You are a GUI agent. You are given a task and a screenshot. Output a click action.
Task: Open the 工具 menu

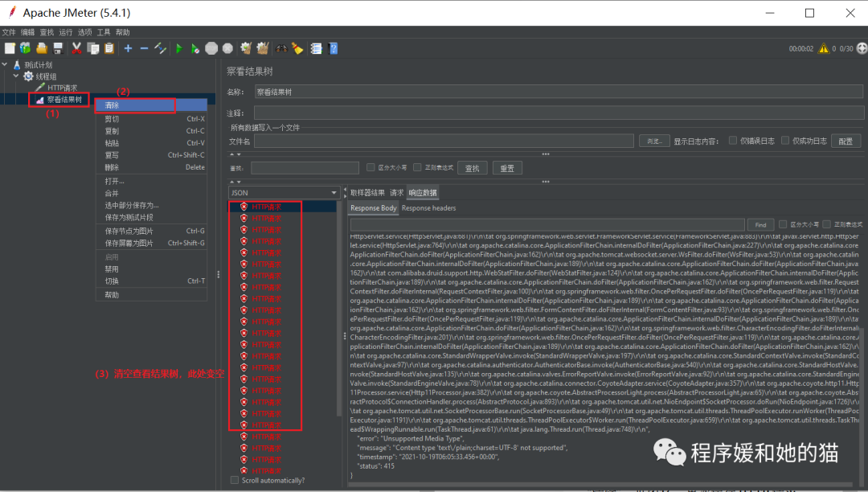104,32
